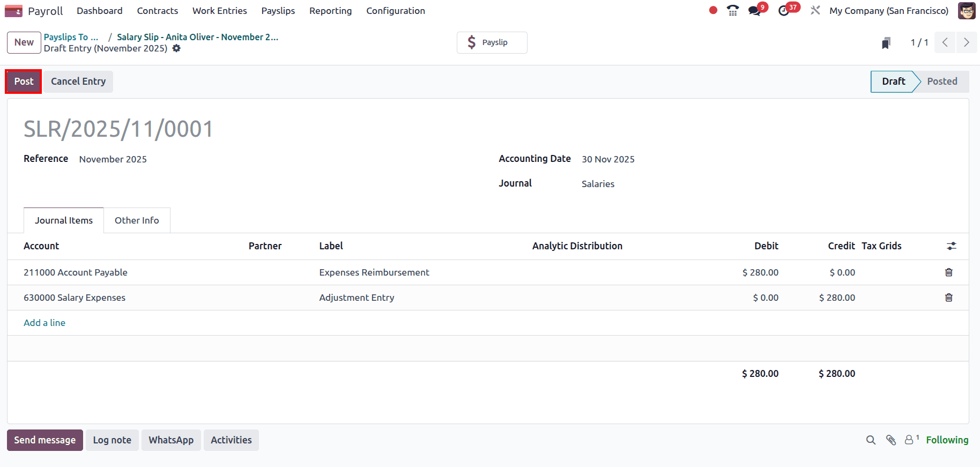The height and width of the screenshot is (467, 980).
Task: Click the pager 1 / 1 counter
Action: click(919, 42)
